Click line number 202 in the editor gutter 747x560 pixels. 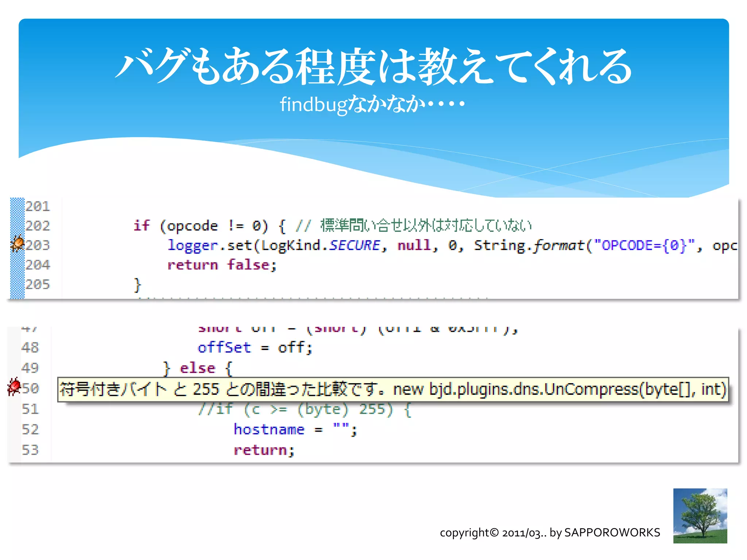coord(38,226)
